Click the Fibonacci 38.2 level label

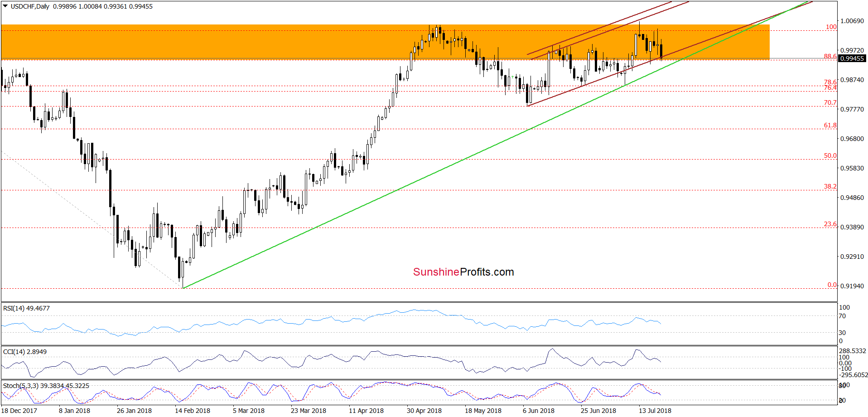830,186
